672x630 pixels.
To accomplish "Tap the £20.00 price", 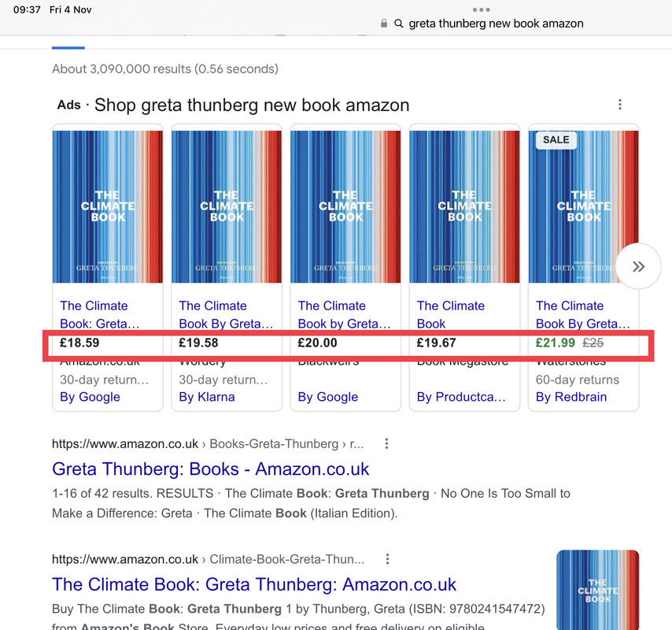I will [318, 343].
